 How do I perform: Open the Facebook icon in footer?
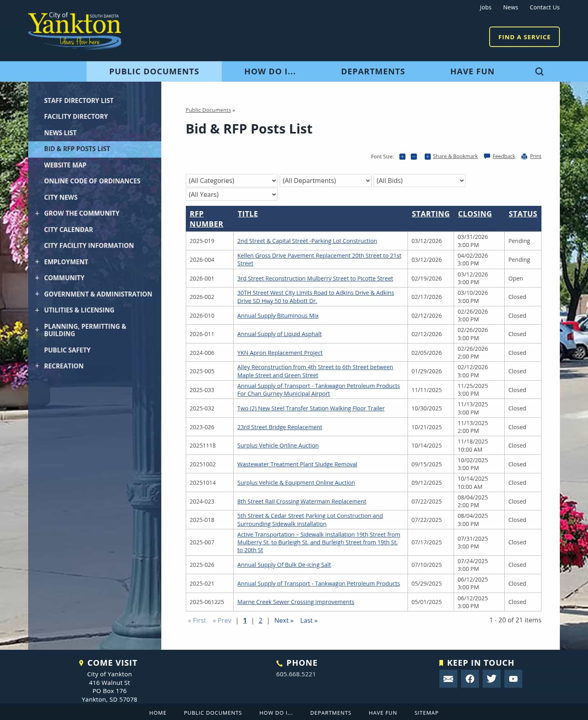click(x=470, y=678)
